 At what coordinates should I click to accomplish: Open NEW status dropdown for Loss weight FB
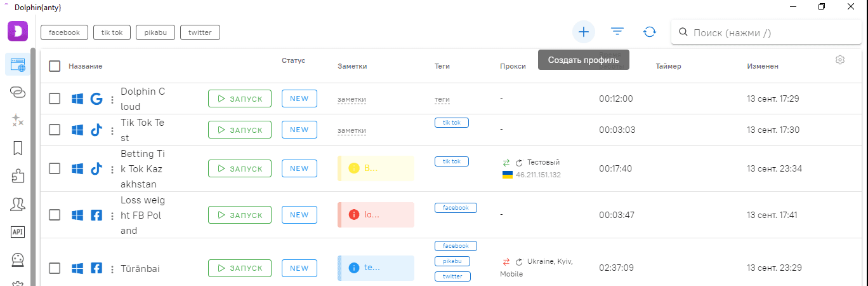pyautogui.click(x=299, y=215)
